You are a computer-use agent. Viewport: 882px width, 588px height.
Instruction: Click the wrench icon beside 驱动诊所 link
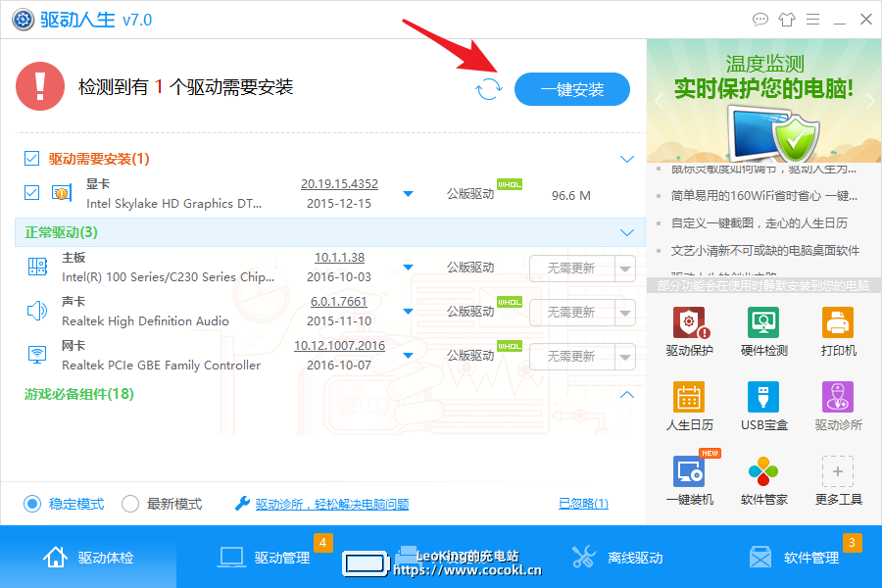point(242,503)
